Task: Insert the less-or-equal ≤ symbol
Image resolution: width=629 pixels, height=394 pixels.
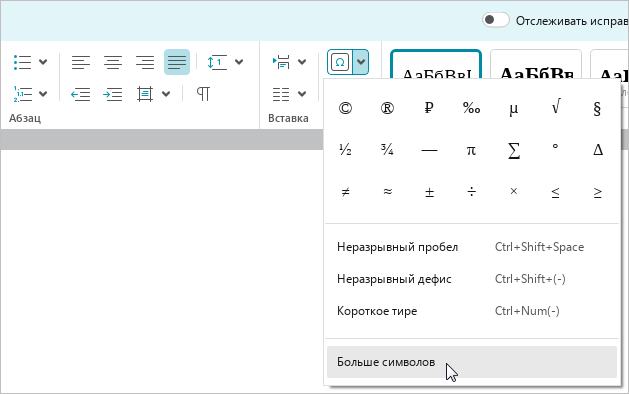Action: pos(556,192)
